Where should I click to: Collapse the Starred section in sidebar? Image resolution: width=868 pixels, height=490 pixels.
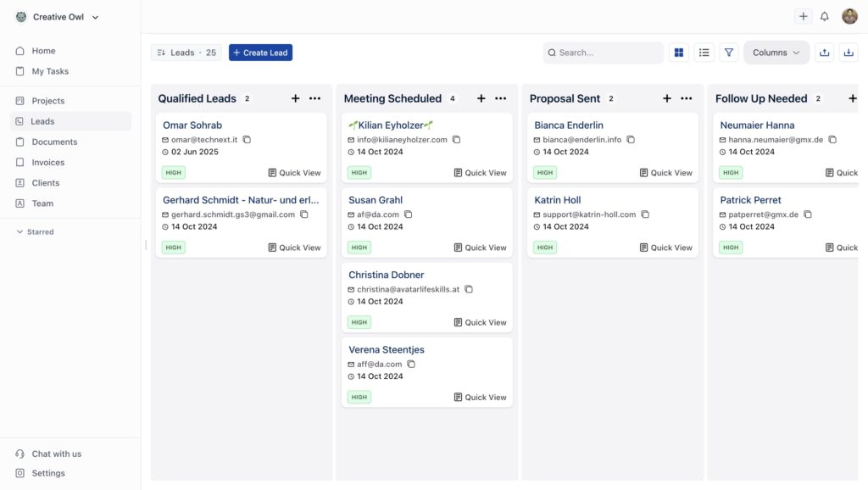(20, 231)
